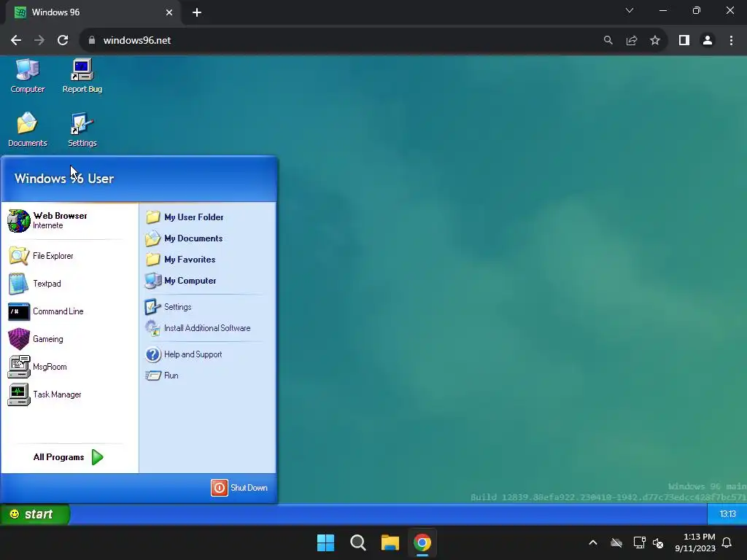Go forward in Chrome
The width and height of the screenshot is (747, 560).
[39, 41]
